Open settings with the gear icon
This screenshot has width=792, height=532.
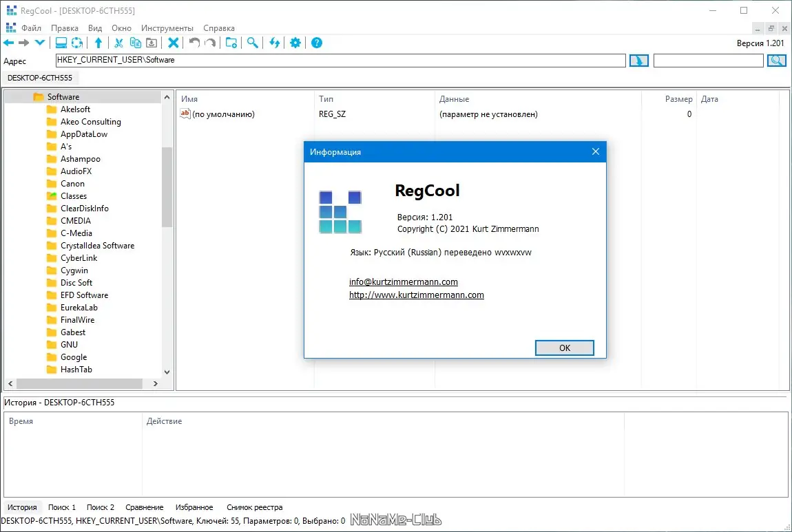295,43
